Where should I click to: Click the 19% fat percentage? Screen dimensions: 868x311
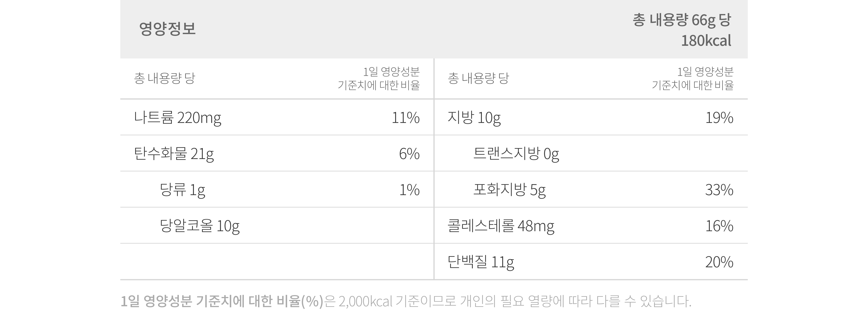pyautogui.click(x=719, y=118)
